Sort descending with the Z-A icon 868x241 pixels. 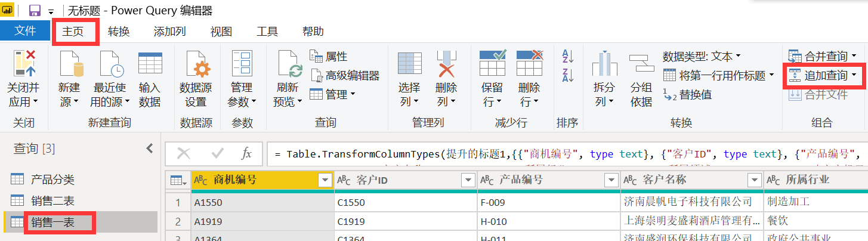pyautogui.click(x=567, y=75)
